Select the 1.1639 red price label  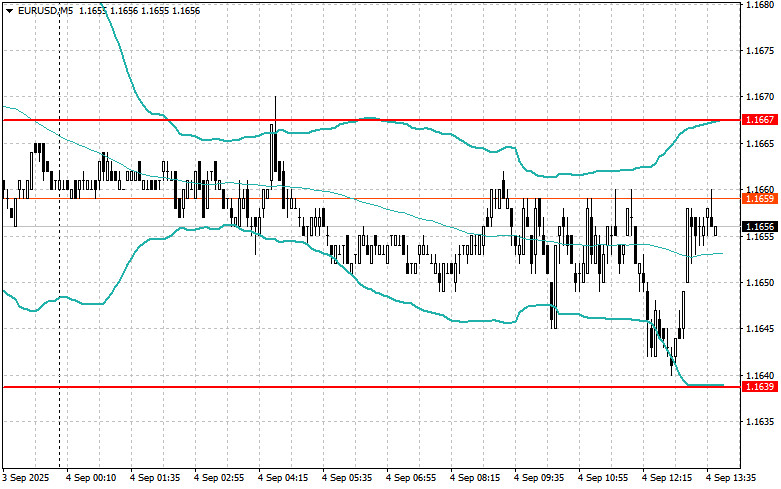[x=760, y=386]
